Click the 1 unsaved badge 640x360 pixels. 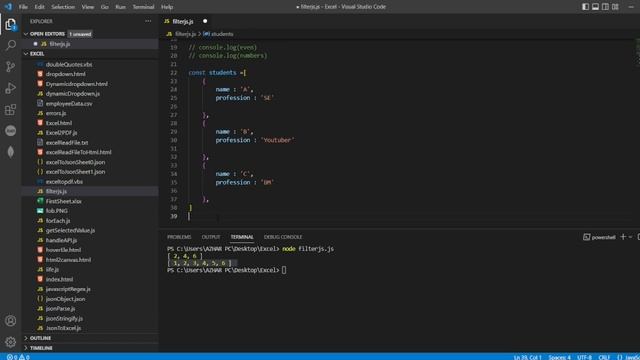80,34
